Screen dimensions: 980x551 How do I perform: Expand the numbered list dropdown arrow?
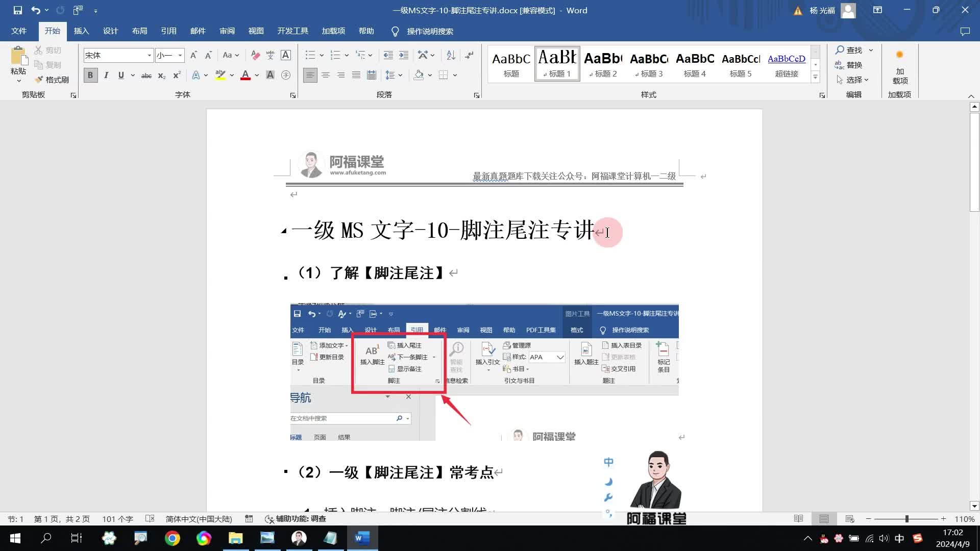(347, 55)
